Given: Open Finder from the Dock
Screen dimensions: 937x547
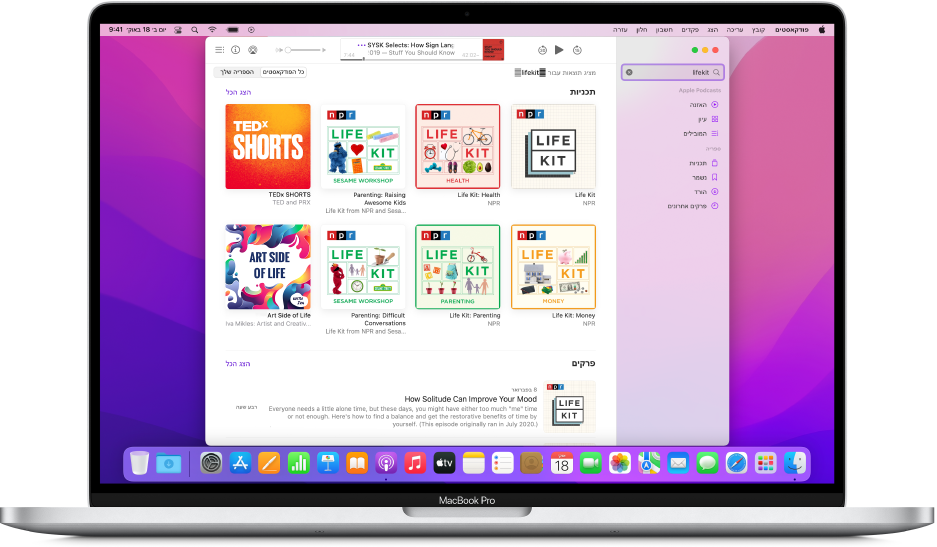Looking at the screenshot, I should [x=795, y=463].
